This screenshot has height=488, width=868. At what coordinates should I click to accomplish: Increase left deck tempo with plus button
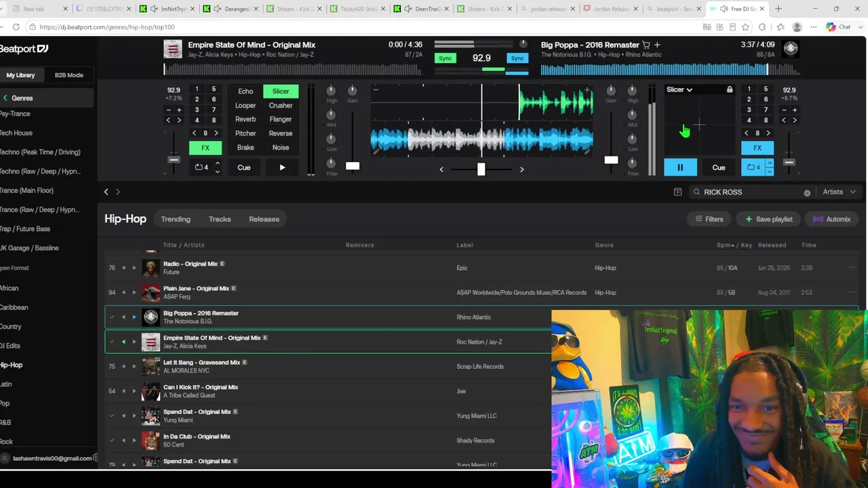coord(179,110)
